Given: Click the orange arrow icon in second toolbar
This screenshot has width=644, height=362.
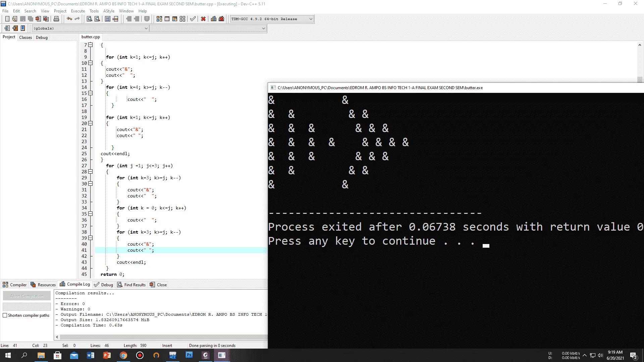Looking at the screenshot, I should point(15,28).
